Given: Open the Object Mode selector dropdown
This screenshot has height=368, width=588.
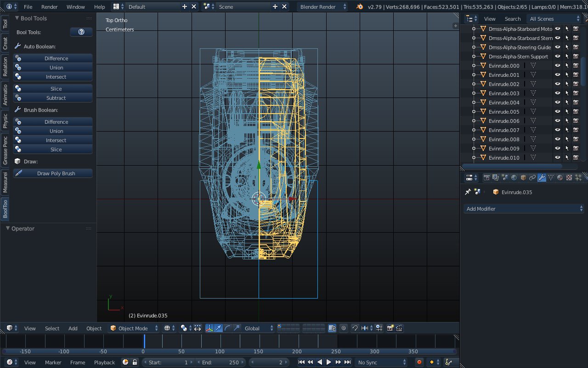Looking at the screenshot, I should (134, 328).
